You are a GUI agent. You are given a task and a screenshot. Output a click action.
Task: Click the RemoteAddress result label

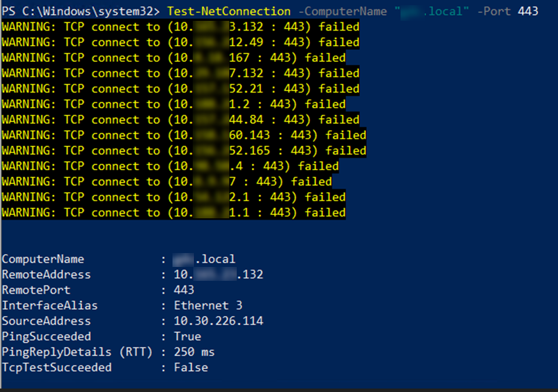point(46,274)
